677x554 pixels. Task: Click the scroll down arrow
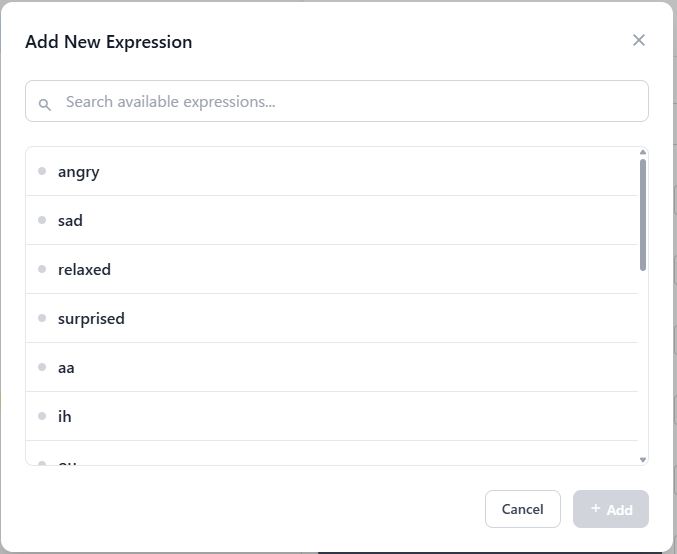pyautogui.click(x=643, y=460)
